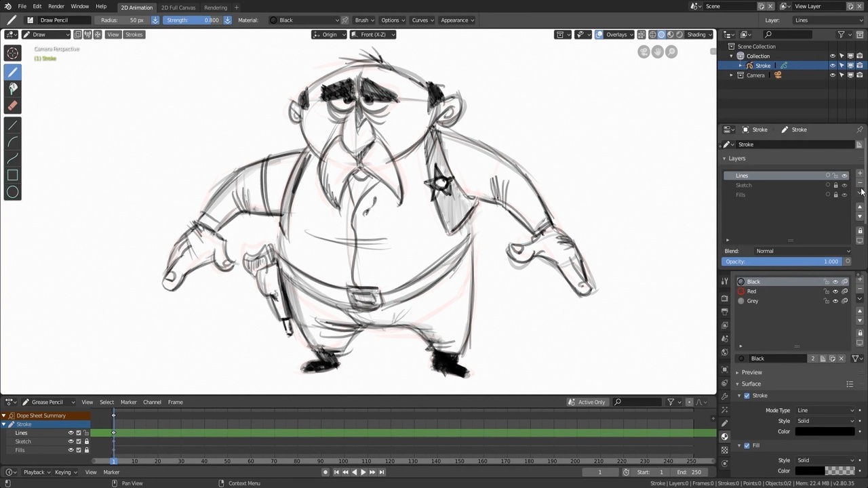868x488 pixels.
Task: Select the Erase tool in toolbar
Action: pyautogui.click(x=12, y=105)
